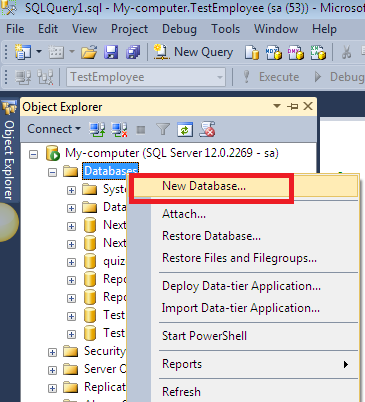
Task: Expand the Security folder node
Action: (x=52, y=352)
